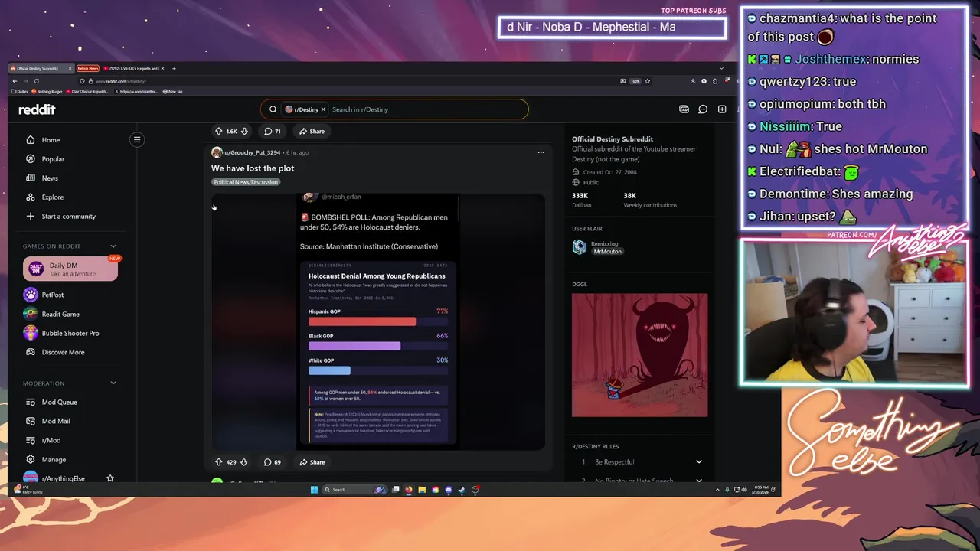Collapse the Reddit left sidebar
Viewport: 980px width, 551px height.
click(137, 139)
